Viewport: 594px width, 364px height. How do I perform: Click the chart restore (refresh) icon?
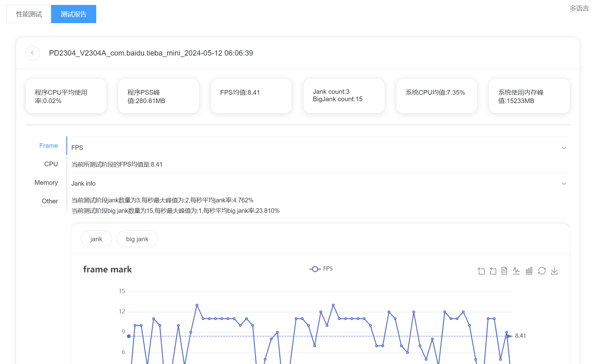click(542, 271)
